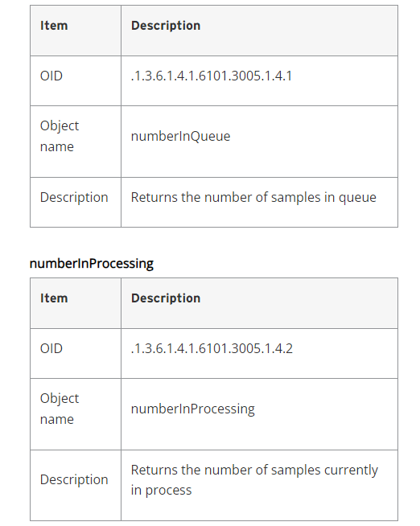Click 'Returns the number of samples currently in process'

(254, 480)
